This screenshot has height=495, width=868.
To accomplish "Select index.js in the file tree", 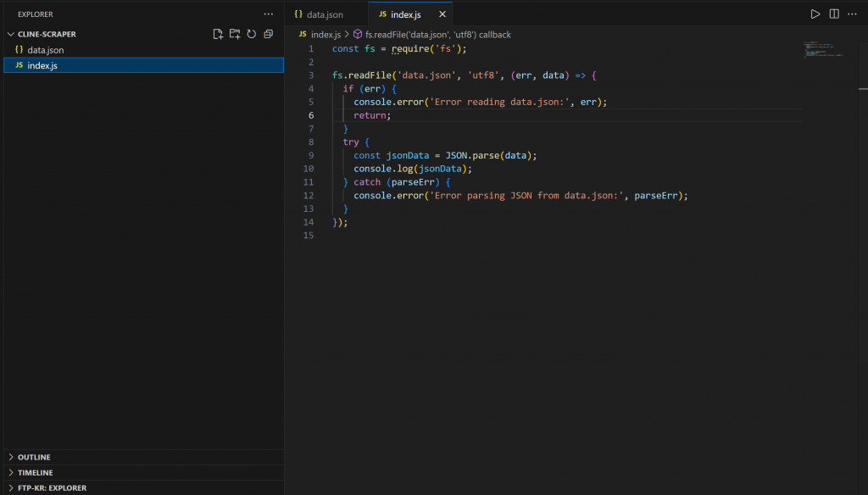I will (x=42, y=65).
